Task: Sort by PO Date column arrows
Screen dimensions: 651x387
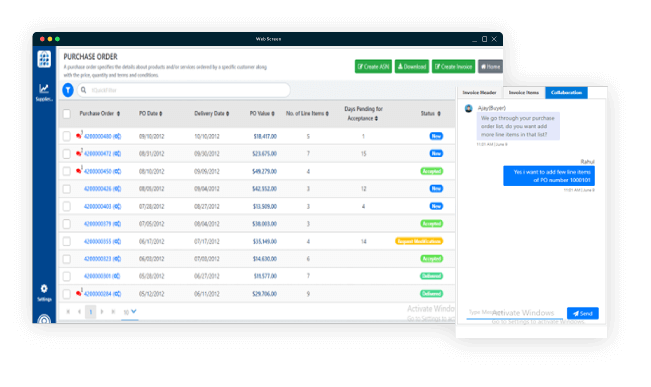Action: (x=161, y=114)
